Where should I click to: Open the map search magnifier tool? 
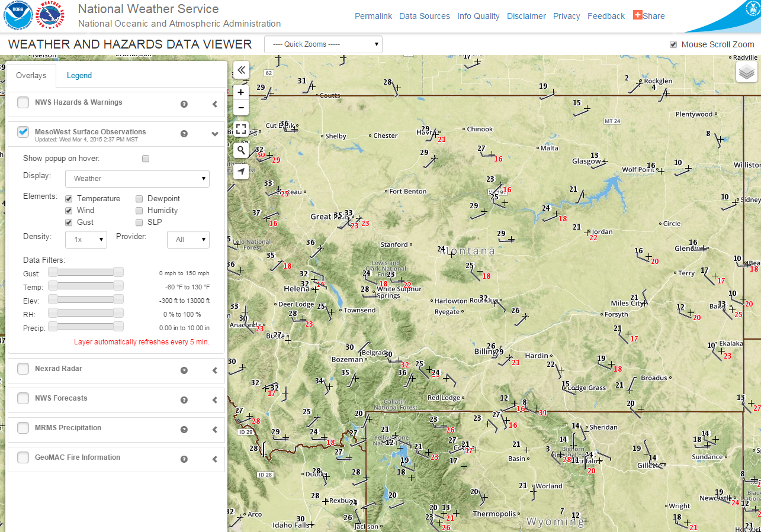(x=241, y=150)
